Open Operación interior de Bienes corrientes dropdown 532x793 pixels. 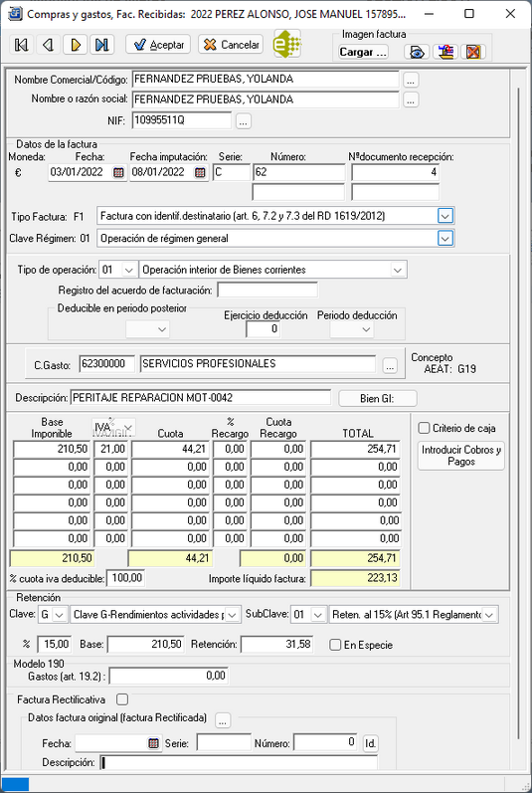[399, 270]
